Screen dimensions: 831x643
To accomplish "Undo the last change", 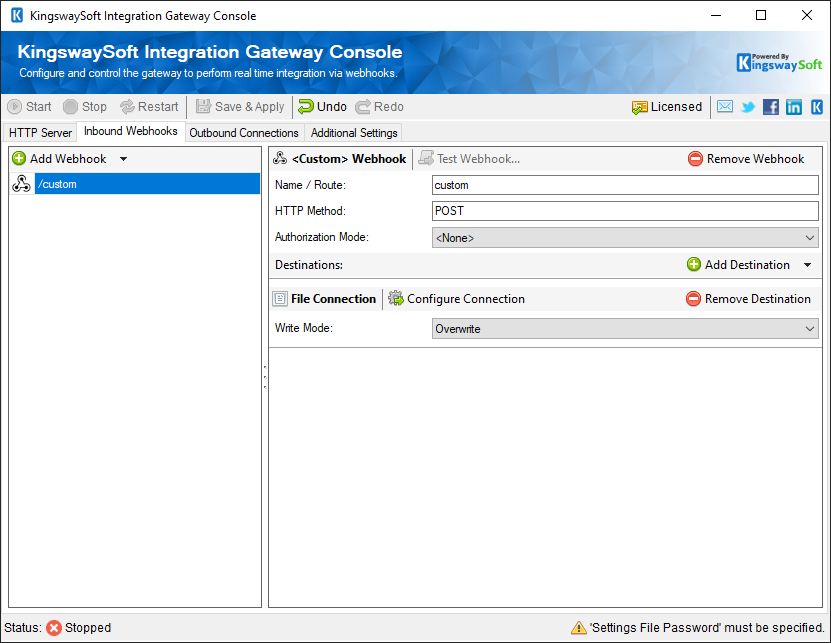I will [x=322, y=107].
